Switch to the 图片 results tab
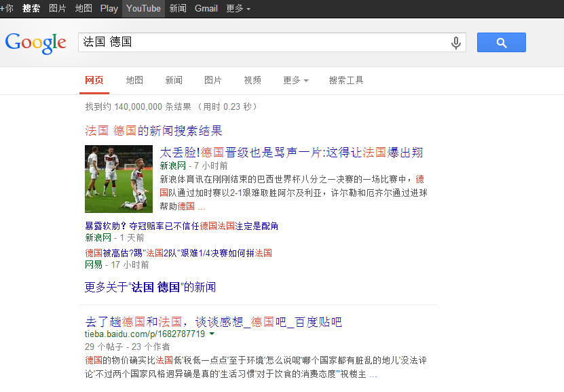The width and height of the screenshot is (564, 392). click(x=213, y=80)
